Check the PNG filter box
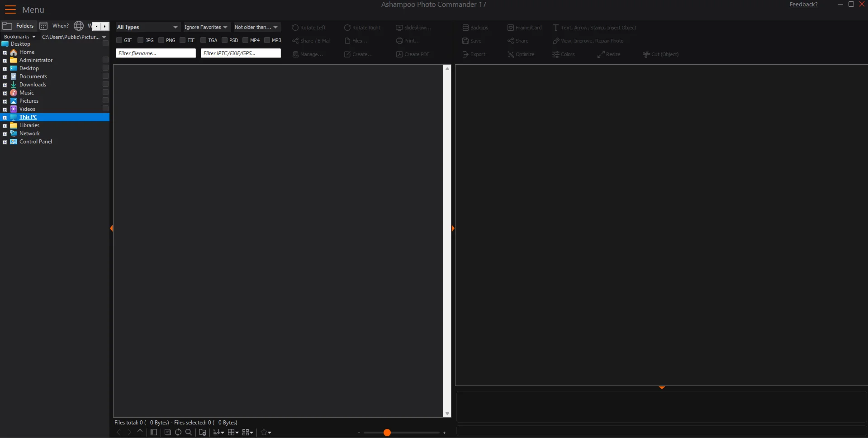Screen dimensions: 868x438 pyautogui.click(x=161, y=40)
